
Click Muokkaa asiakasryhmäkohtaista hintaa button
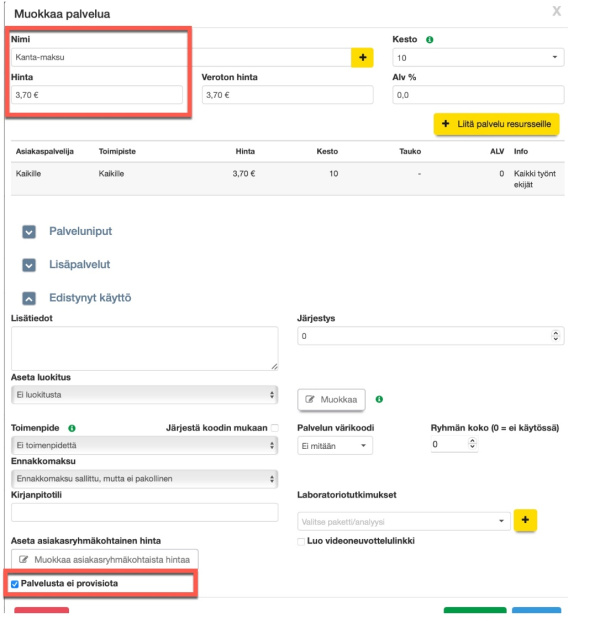pyautogui.click(x=105, y=558)
